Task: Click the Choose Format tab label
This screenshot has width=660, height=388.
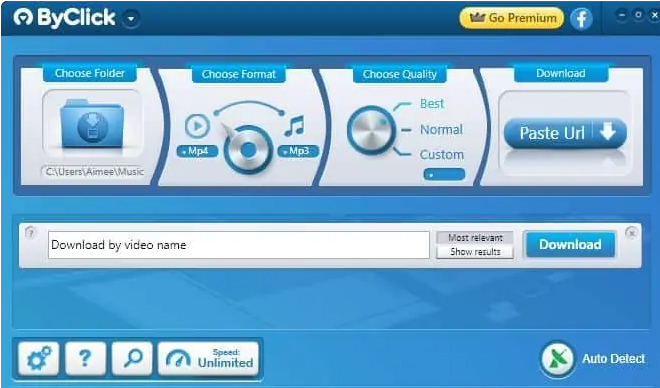Action: coord(239,74)
